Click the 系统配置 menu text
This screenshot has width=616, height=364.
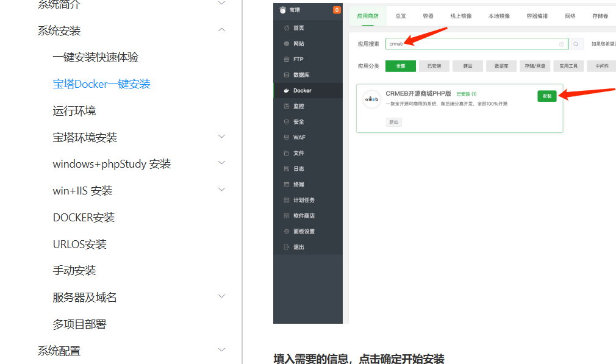[x=59, y=351]
